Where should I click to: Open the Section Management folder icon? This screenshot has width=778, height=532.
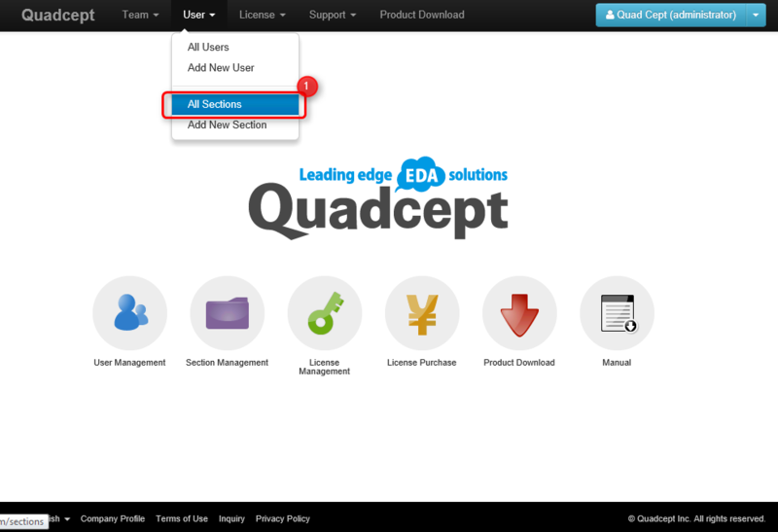point(228,313)
